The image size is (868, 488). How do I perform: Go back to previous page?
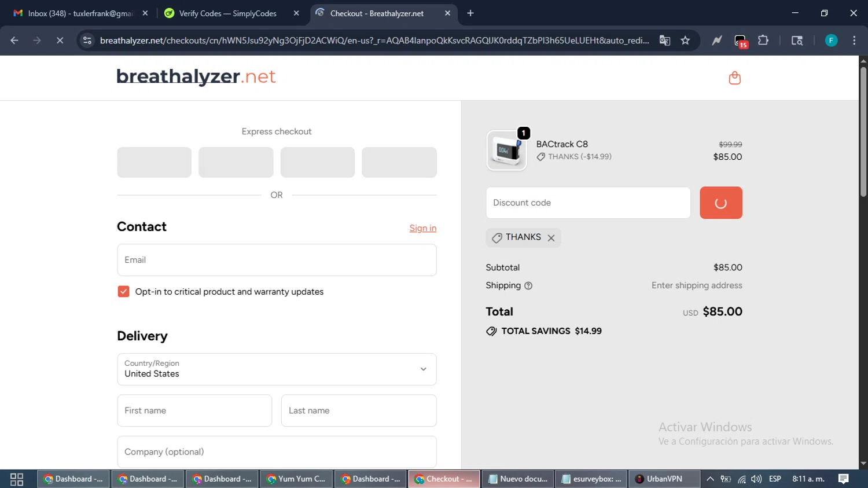coord(14,41)
